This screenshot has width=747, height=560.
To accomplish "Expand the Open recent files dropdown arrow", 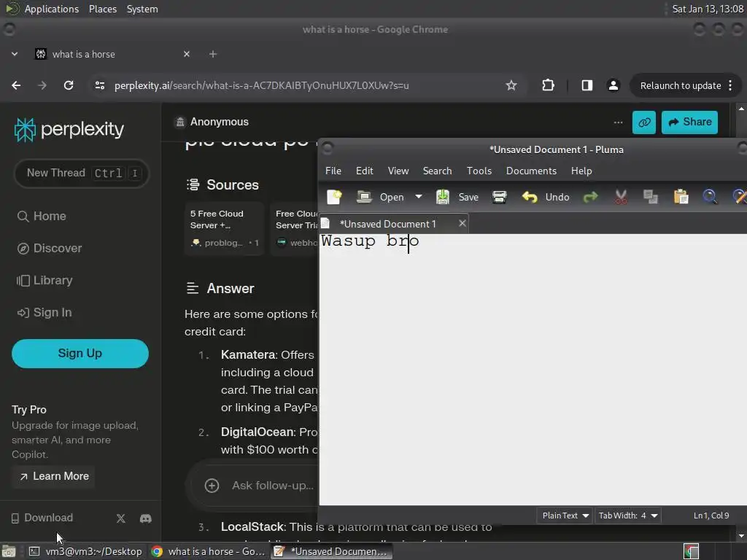I will click(418, 197).
